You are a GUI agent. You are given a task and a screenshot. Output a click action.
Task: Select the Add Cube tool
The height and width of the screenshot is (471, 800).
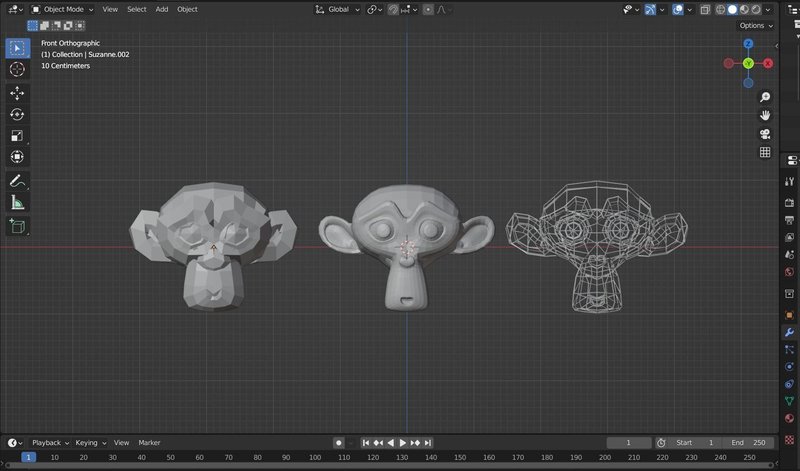pos(17,226)
